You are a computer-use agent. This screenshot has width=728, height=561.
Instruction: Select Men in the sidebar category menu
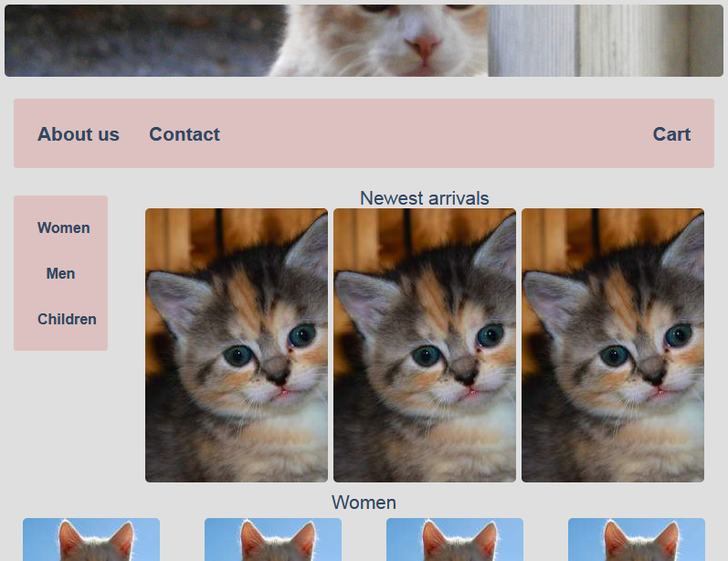(60, 273)
